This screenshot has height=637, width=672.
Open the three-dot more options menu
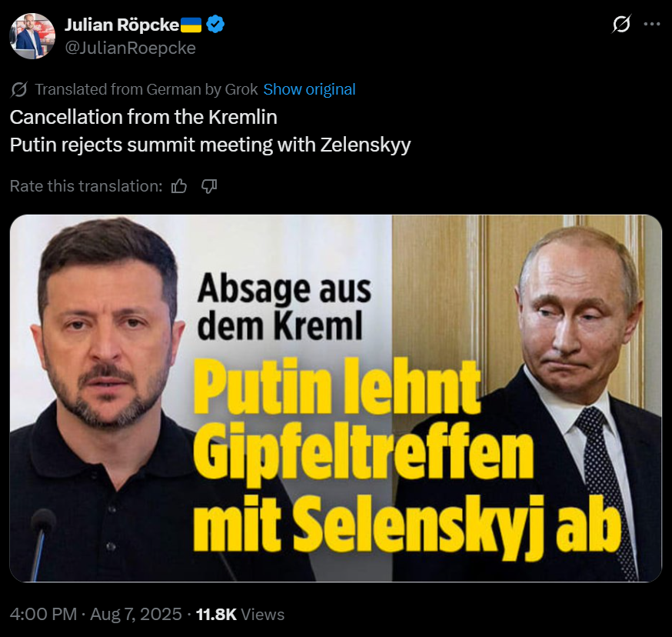point(652,24)
